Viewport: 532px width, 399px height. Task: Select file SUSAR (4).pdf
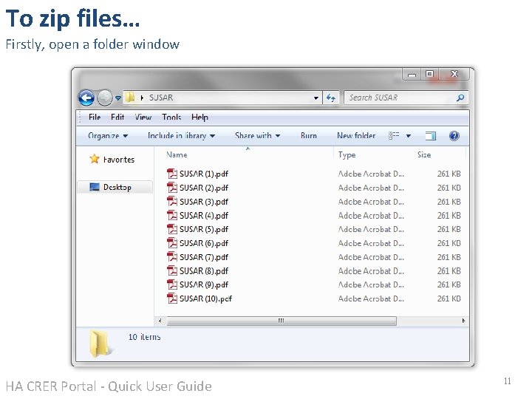coord(204,216)
